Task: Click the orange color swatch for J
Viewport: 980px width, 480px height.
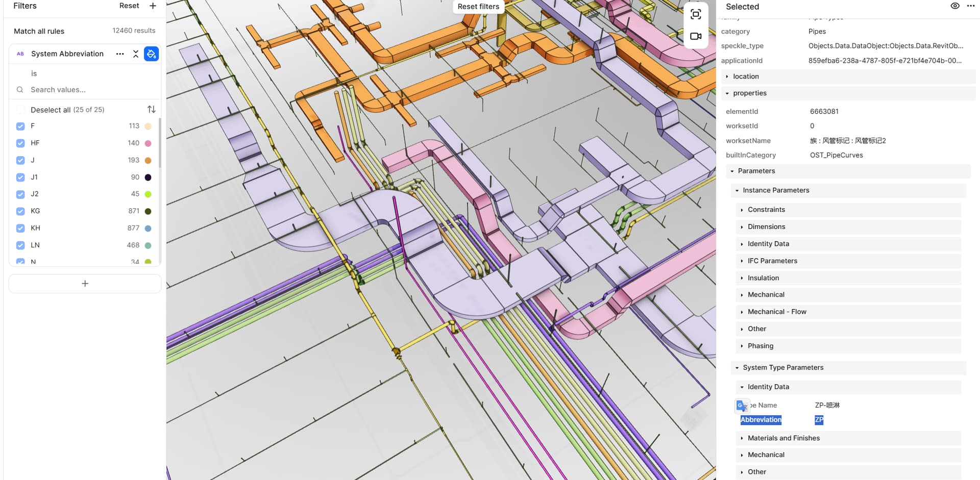Action: point(148,161)
